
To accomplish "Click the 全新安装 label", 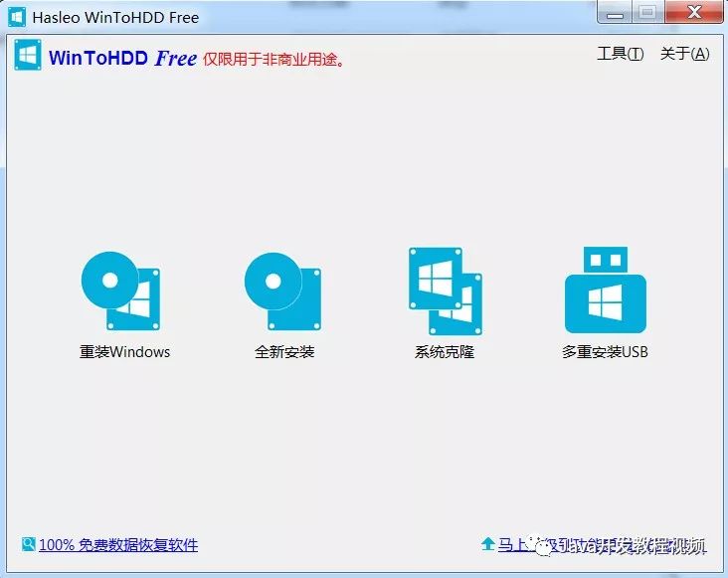I will [284, 352].
